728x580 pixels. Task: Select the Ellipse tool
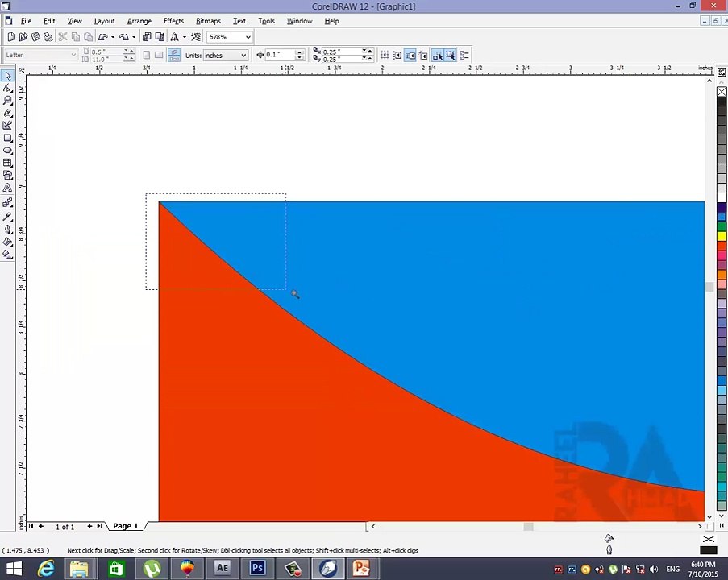[x=8, y=151]
